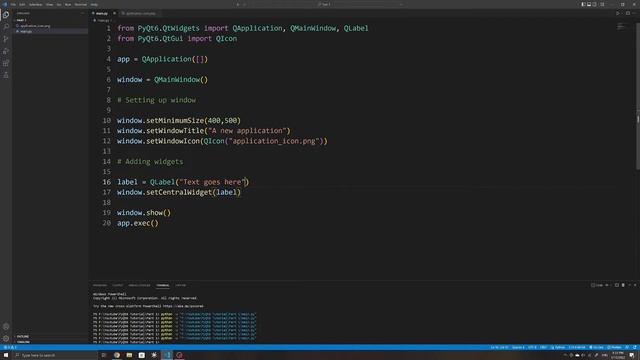The width and height of the screenshot is (640, 360).
Task: Open the Explorer more actions ellipsis
Action: tap(83, 13)
